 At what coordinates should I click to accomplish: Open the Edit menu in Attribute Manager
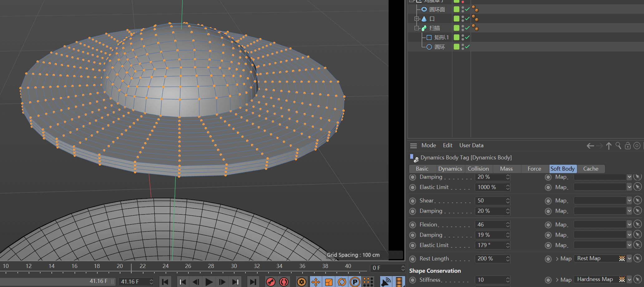click(x=448, y=145)
